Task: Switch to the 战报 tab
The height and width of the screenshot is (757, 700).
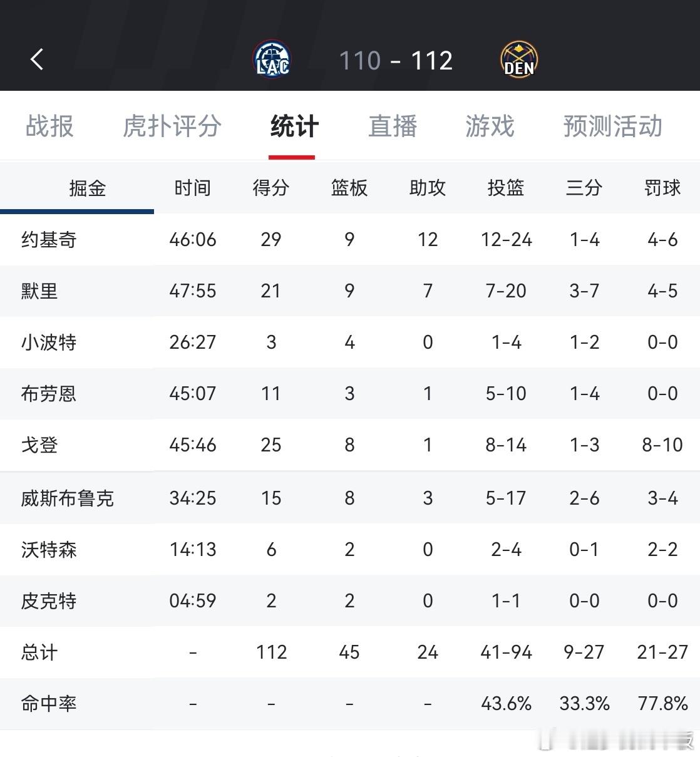Action: tap(49, 126)
